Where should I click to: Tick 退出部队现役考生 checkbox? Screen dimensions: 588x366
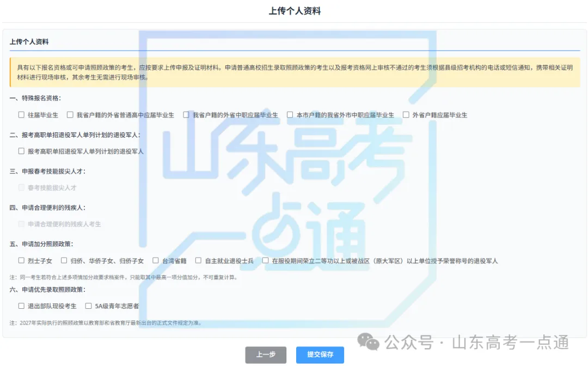click(21, 306)
